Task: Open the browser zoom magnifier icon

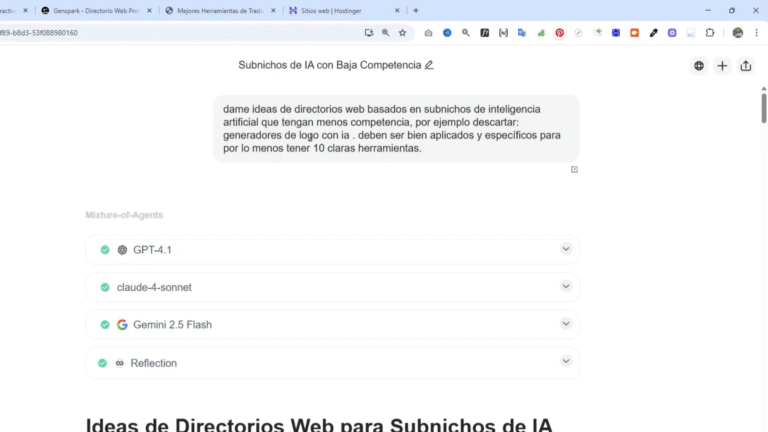Action: pos(385,33)
